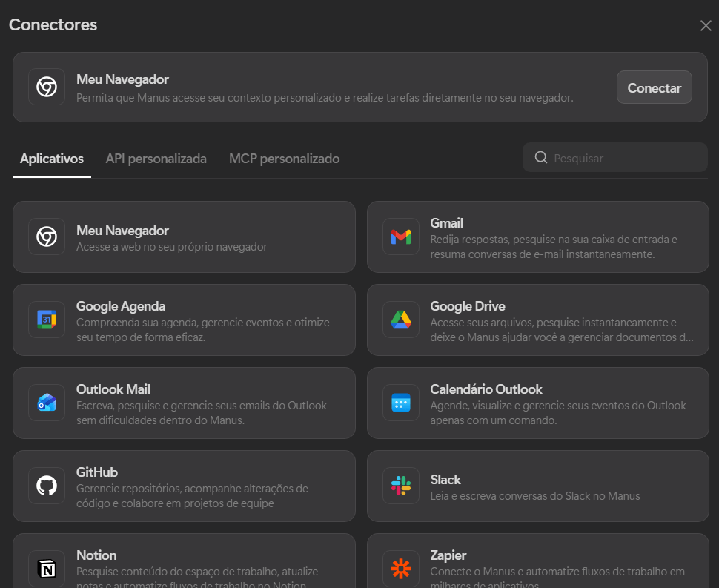Click the Conectores heading

point(53,24)
